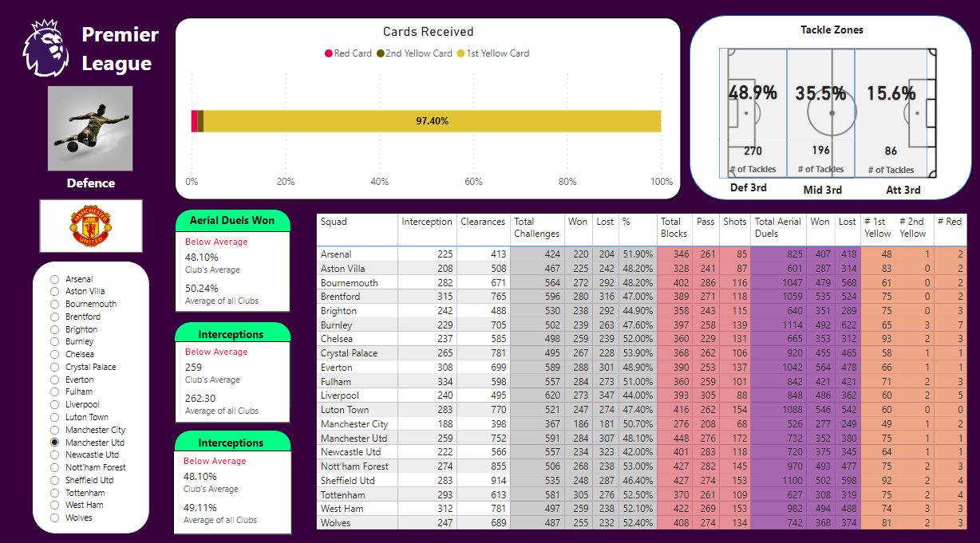Select the Nott'ham Forest radio option
The height and width of the screenshot is (543, 980).
tap(53, 467)
